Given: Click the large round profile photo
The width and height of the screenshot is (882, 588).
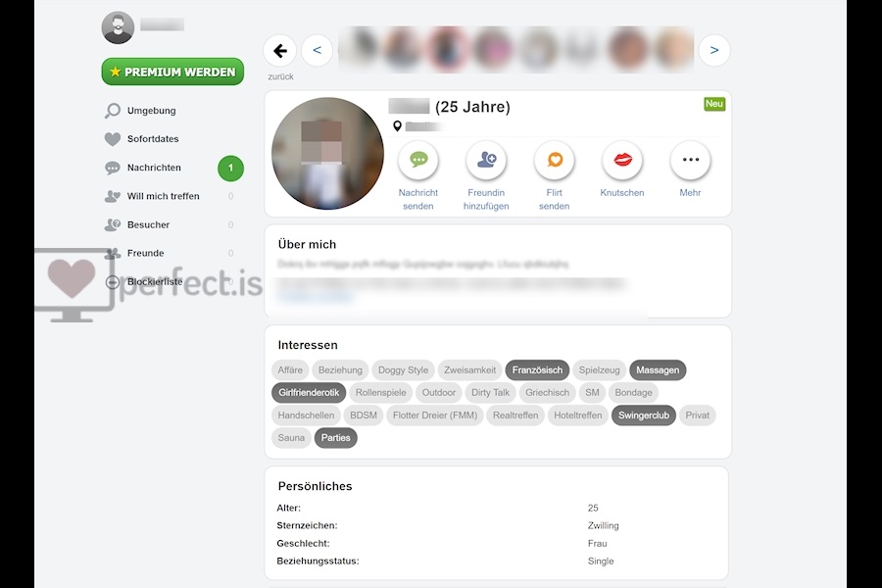Looking at the screenshot, I should pos(327,154).
